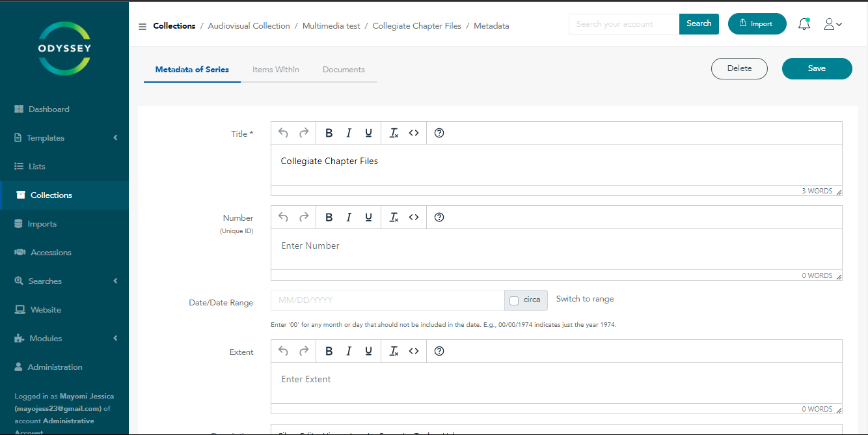This screenshot has width=868, height=435.
Task: Open Collections breadcrumb link
Action: (174, 26)
